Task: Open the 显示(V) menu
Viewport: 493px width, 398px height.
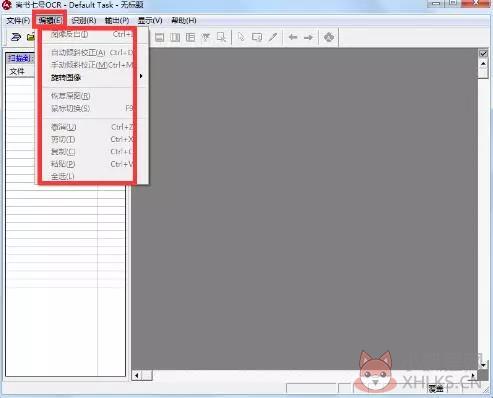Action: click(x=150, y=21)
